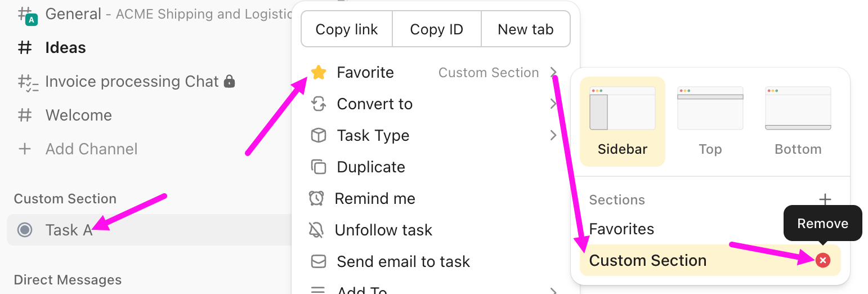Viewport: 868px width, 294px height.
Task: Click the Remind me alarm clock icon
Action: click(x=316, y=198)
